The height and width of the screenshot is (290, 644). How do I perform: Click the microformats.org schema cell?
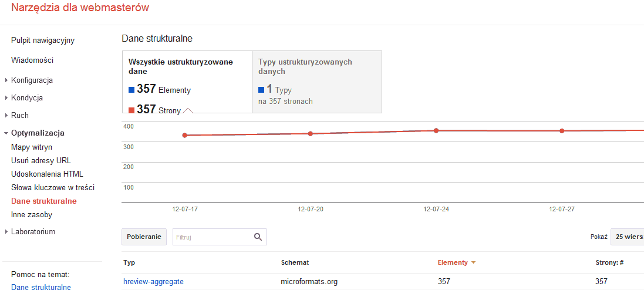pyautogui.click(x=309, y=282)
